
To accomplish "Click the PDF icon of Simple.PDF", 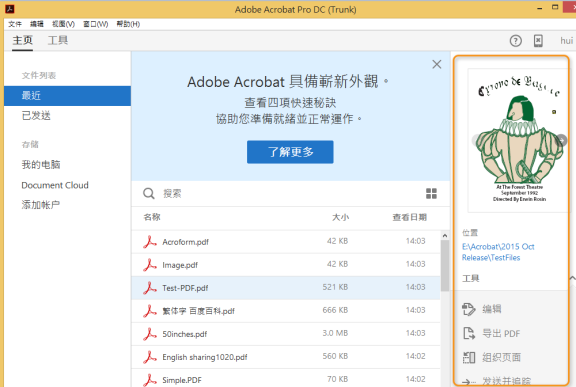I will point(150,380).
